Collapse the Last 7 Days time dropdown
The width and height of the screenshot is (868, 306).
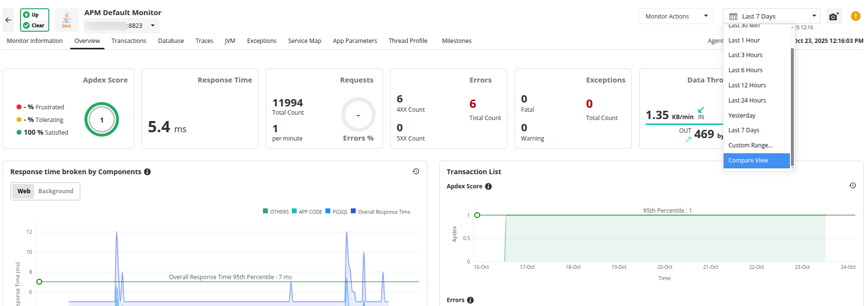[x=771, y=16]
